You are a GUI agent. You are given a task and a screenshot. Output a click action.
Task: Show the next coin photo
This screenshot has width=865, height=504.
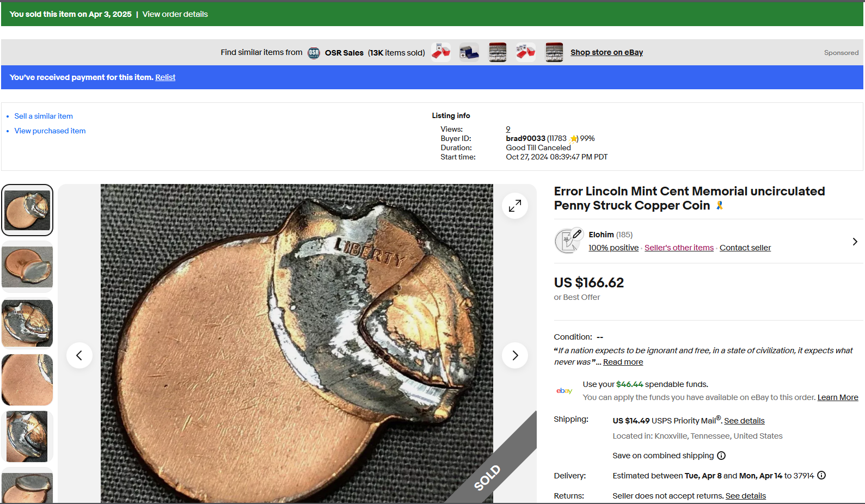(515, 355)
